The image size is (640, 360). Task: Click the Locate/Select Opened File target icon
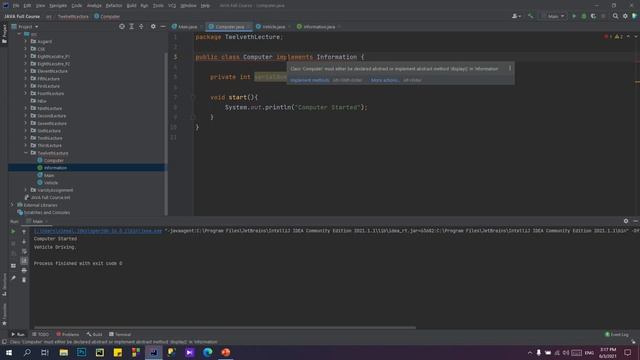(x=122, y=27)
